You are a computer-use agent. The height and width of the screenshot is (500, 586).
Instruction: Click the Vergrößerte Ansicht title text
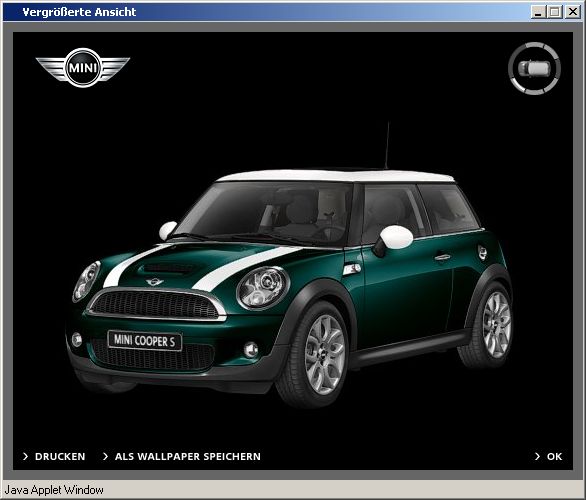click(79, 12)
